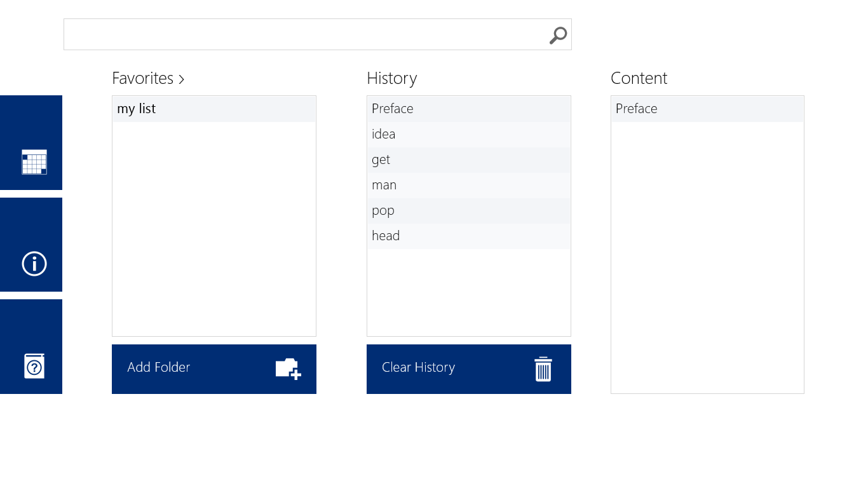
Task: Click the magnifier search icon
Action: [x=558, y=35]
